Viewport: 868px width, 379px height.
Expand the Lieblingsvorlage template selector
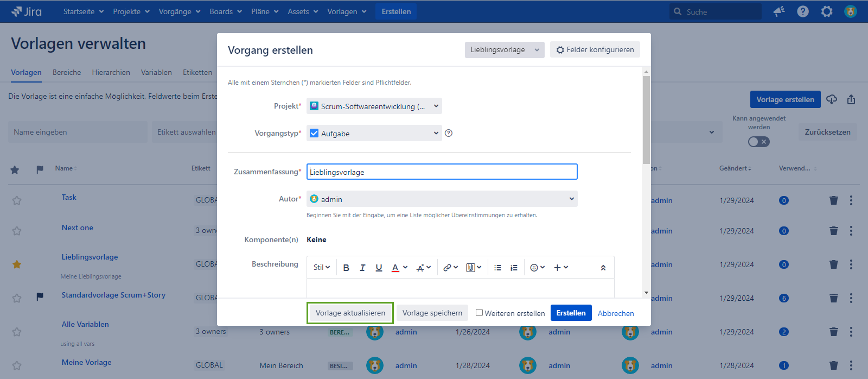pyautogui.click(x=505, y=50)
